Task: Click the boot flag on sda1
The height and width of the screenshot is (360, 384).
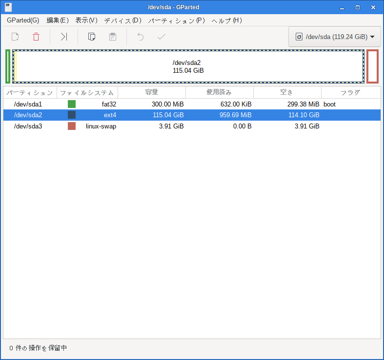Action: coord(329,104)
